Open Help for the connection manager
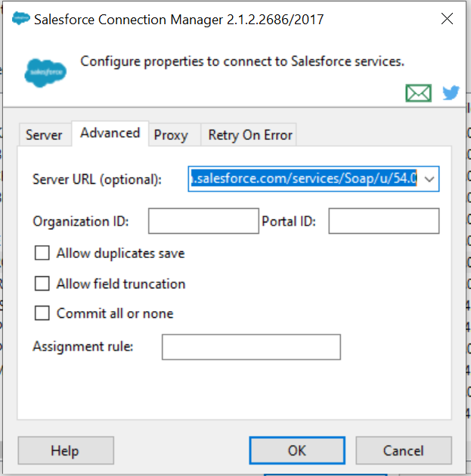 point(66,450)
